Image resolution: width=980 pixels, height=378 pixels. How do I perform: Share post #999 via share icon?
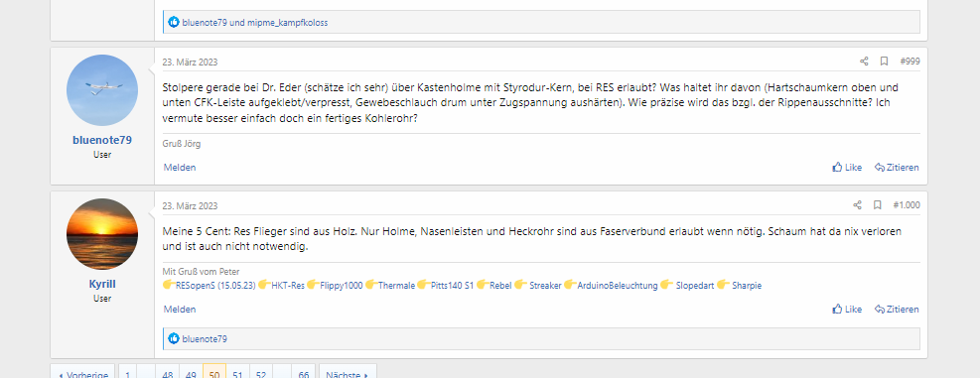click(x=864, y=62)
